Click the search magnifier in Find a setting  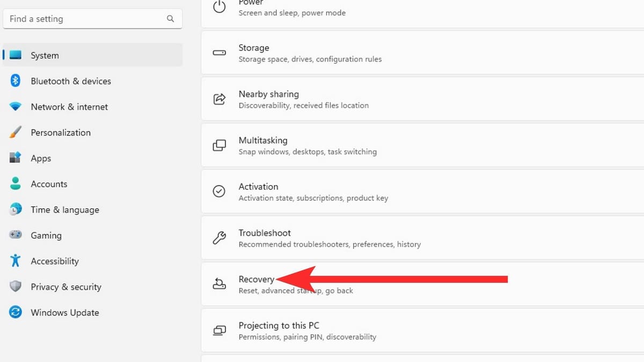click(x=170, y=18)
